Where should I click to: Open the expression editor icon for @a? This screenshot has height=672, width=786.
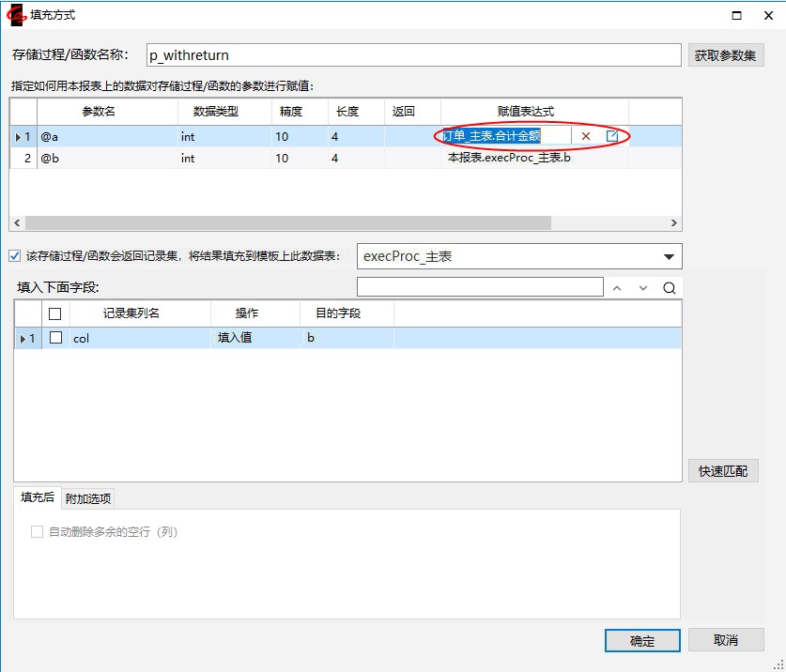(612, 136)
